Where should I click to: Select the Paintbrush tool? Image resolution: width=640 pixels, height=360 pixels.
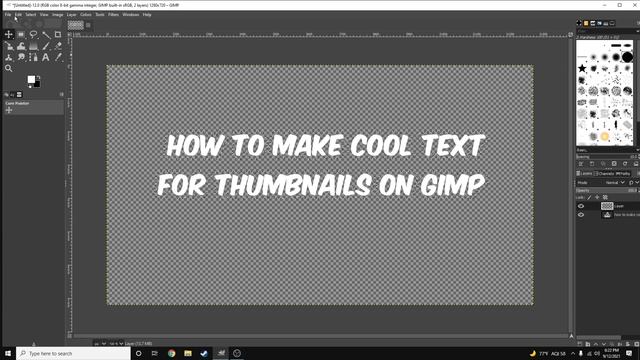click(x=46, y=46)
